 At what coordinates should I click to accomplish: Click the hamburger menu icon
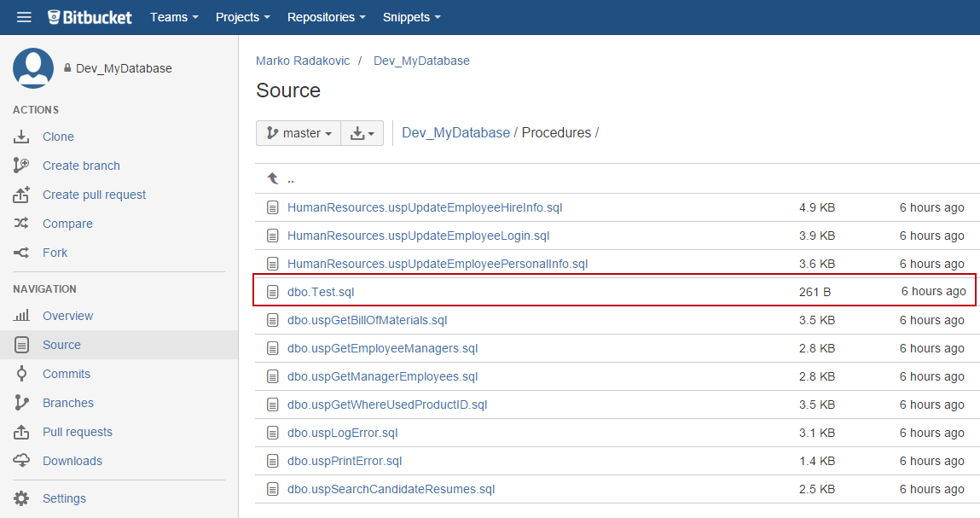click(x=24, y=17)
